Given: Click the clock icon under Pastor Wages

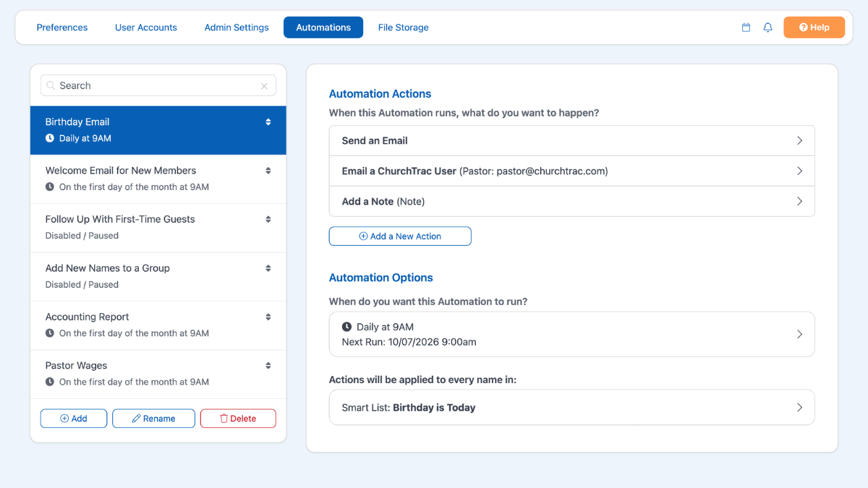Looking at the screenshot, I should pyautogui.click(x=50, y=382).
